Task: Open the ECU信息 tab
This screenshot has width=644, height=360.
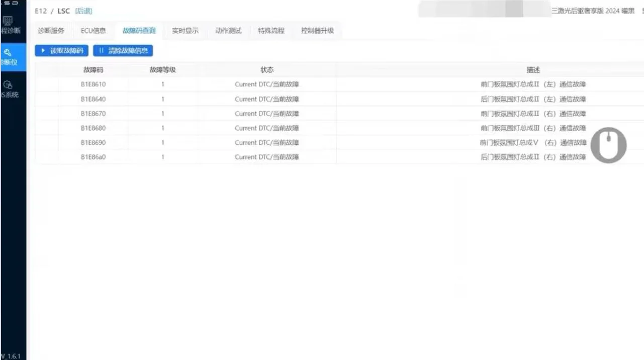Action: (94, 31)
